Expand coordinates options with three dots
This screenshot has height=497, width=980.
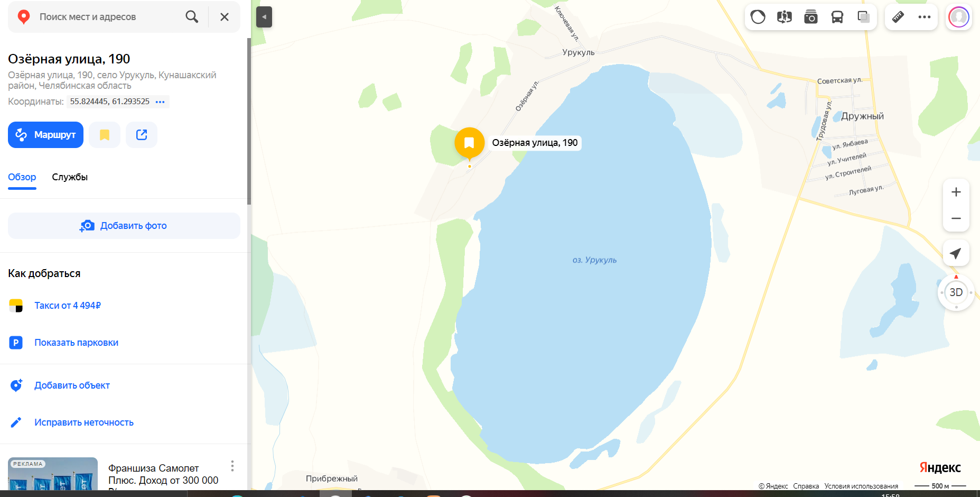point(160,102)
